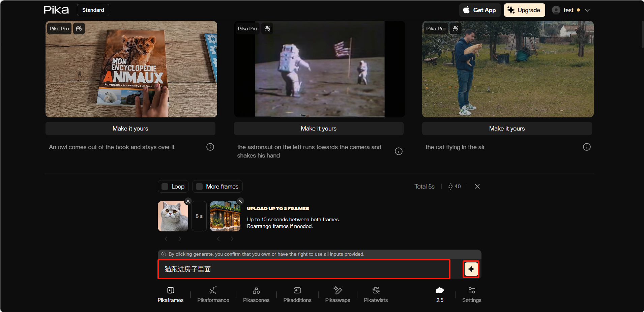Image resolution: width=644 pixels, height=312 pixels.
Task: Open the 2.5 model version selector
Action: tap(440, 294)
